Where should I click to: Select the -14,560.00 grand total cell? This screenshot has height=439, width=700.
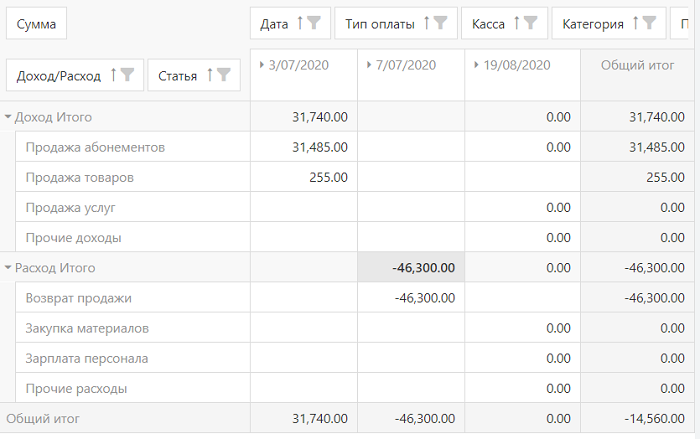click(x=638, y=418)
